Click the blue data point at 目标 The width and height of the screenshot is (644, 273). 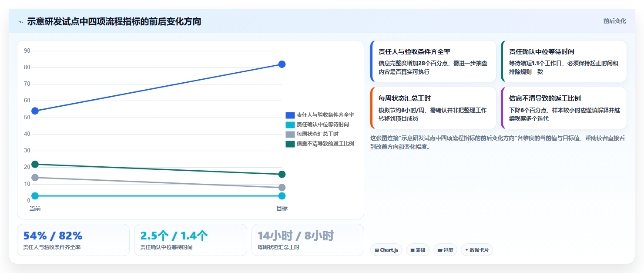tap(282, 64)
